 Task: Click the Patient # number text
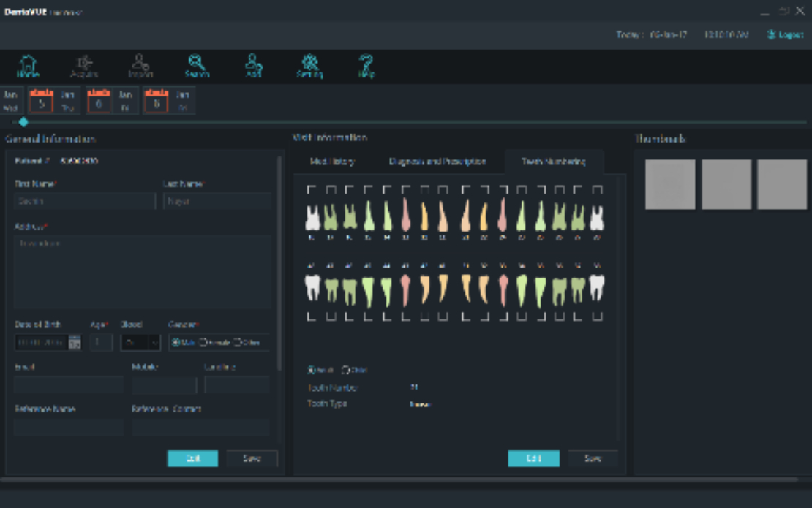[x=79, y=161]
